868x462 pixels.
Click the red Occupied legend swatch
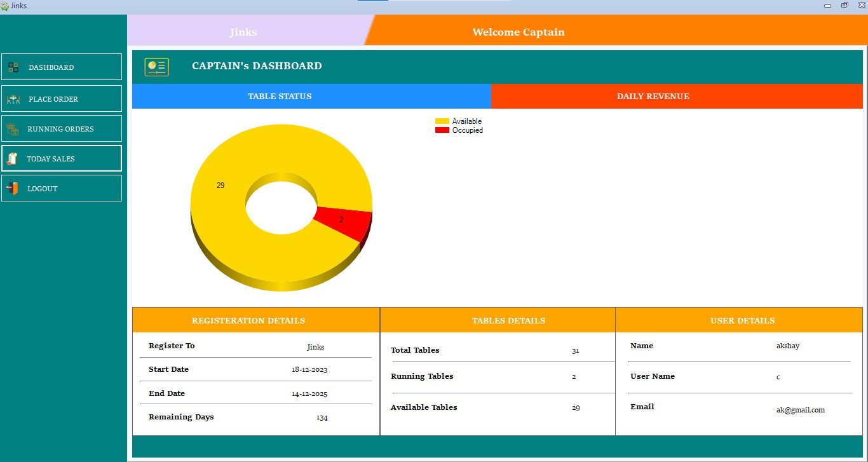tap(442, 130)
